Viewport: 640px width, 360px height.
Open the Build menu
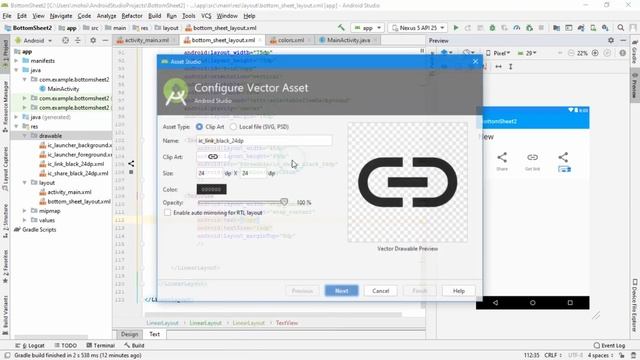coord(154,16)
